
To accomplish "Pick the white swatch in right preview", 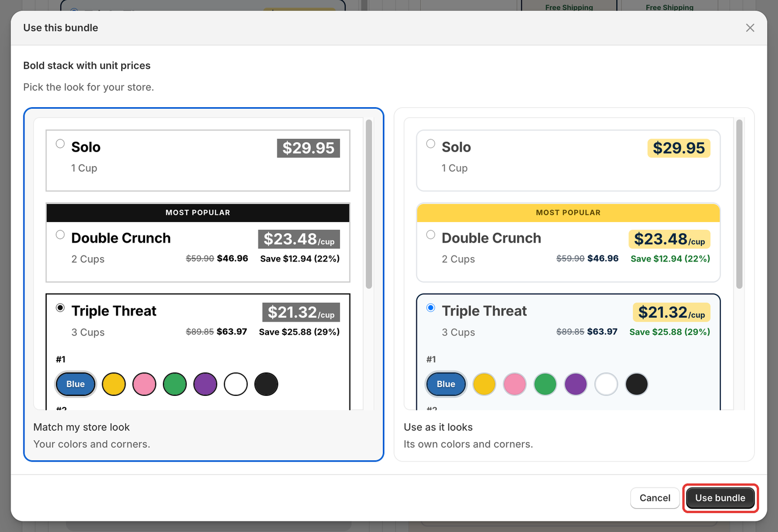I will coord(606,384).
